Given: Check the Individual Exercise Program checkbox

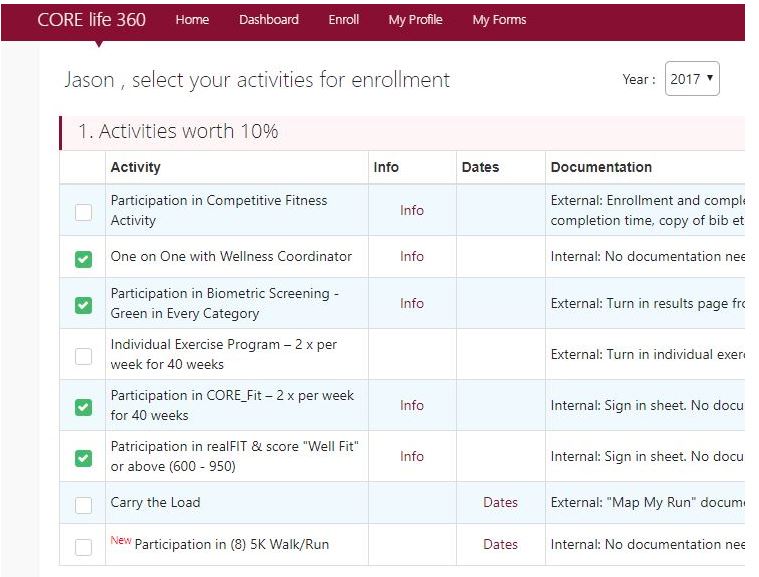Looking at the screenshot, I should 83,356.
